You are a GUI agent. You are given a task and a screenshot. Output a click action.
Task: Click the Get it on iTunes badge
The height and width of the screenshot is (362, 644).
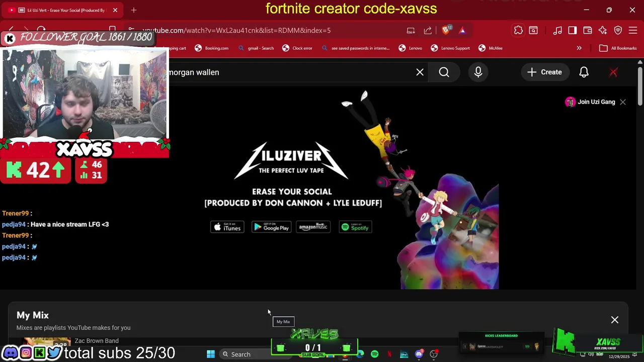pyautogui.click(x=227, y=227)
